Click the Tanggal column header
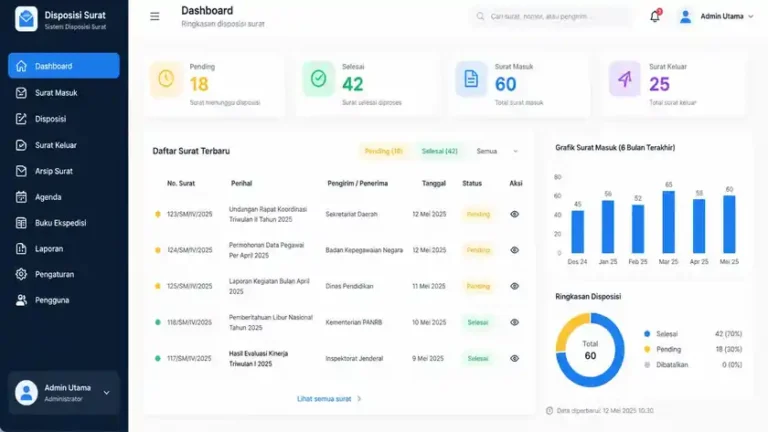The height and width of the screenshot is (432, 768). pyautogui.click(x=434, y=183)
